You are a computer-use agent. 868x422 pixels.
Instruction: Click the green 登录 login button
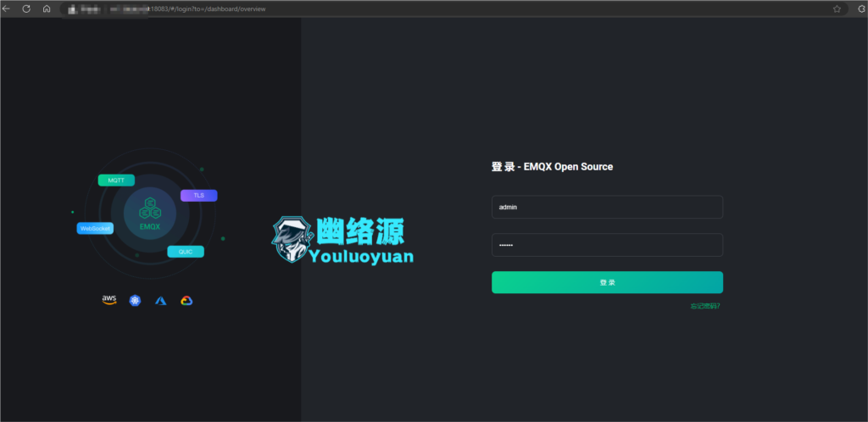tap(607, 282)
